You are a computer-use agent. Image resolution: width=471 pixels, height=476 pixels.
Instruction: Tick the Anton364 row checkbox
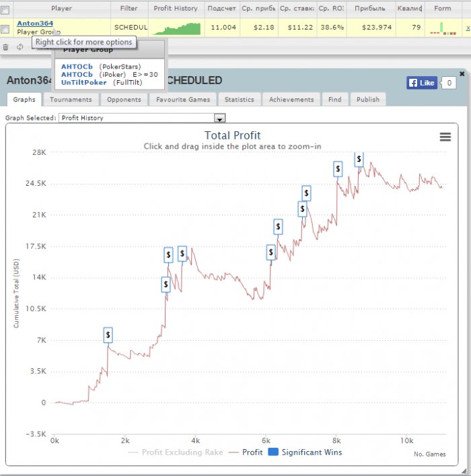5,29
